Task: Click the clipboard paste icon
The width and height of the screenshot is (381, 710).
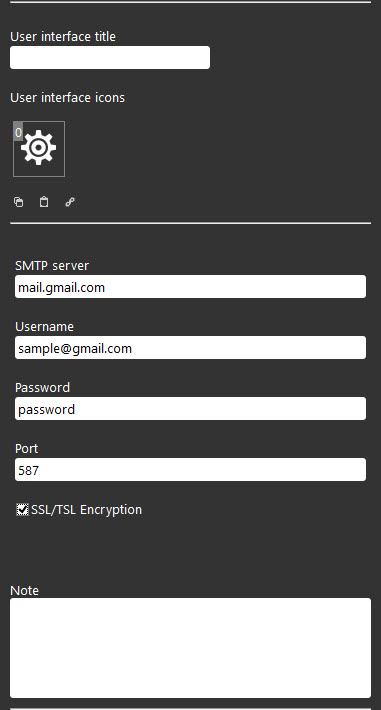Action: (x=44, y=201)
